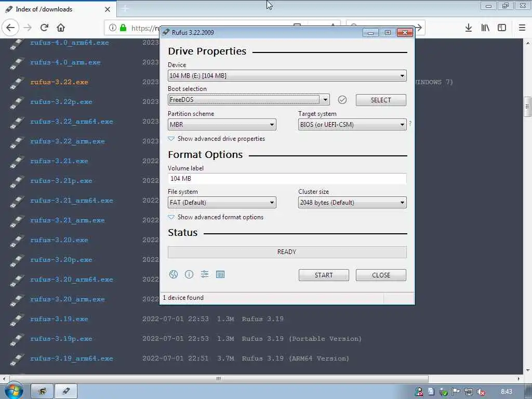Click taskbar clock showing 8:43
The width and height of the screenshot is (532, 399).
point(507,392)
